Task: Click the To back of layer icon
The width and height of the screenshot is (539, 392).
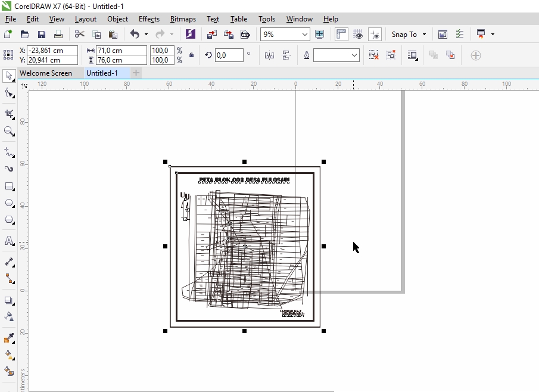Action: coord(450,55)
